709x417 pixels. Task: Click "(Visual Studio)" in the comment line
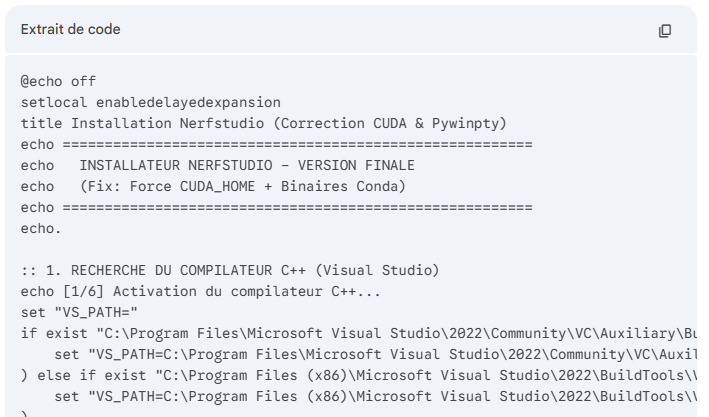pos(389,270)
